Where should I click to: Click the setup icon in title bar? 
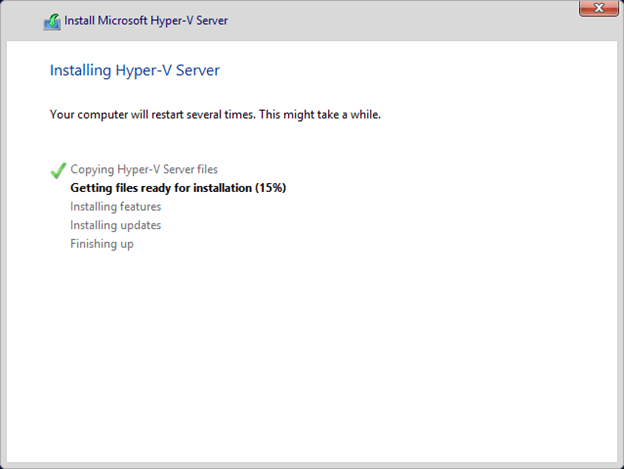tap(52, 21)
